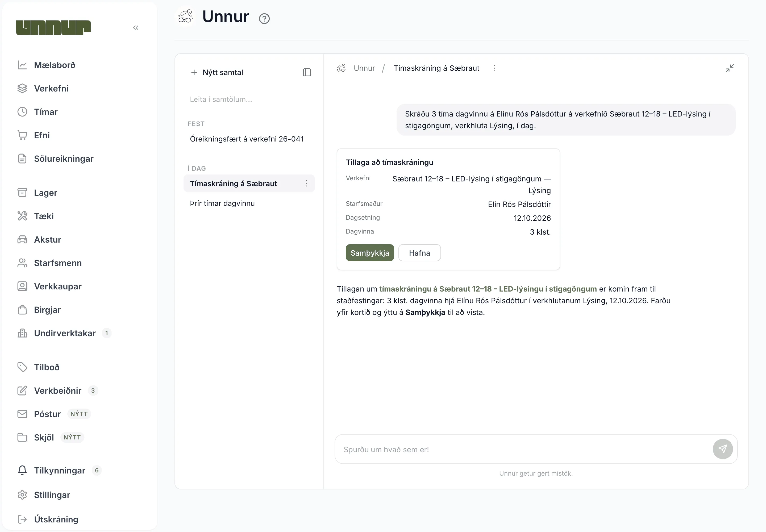Click the Undirverktakar building icon
This screenshot has width=766, height=532.
point(22,333)
